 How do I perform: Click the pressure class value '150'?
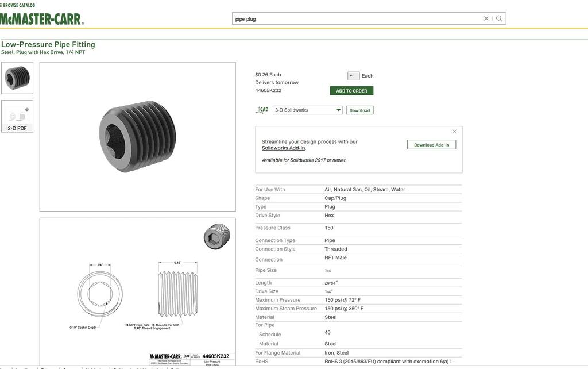point(329,228)
